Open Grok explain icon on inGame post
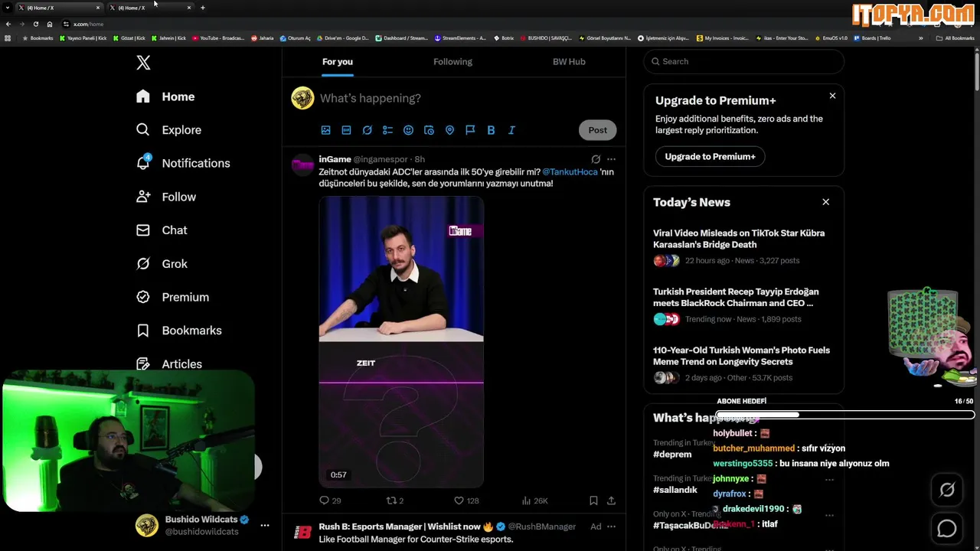The image size is (980, 551). [x=596, y=159]
